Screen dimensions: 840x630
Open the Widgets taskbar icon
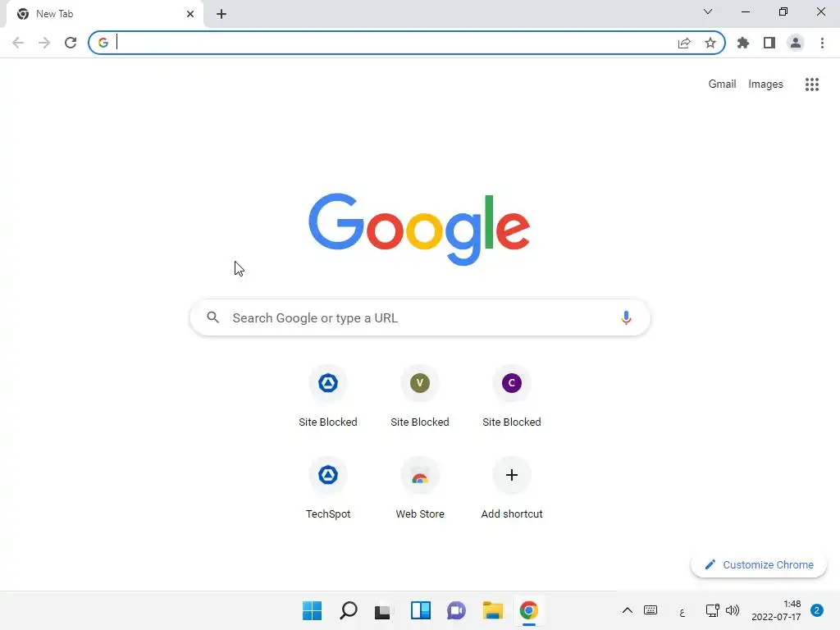pyautogui.click(x=421, y=610)
